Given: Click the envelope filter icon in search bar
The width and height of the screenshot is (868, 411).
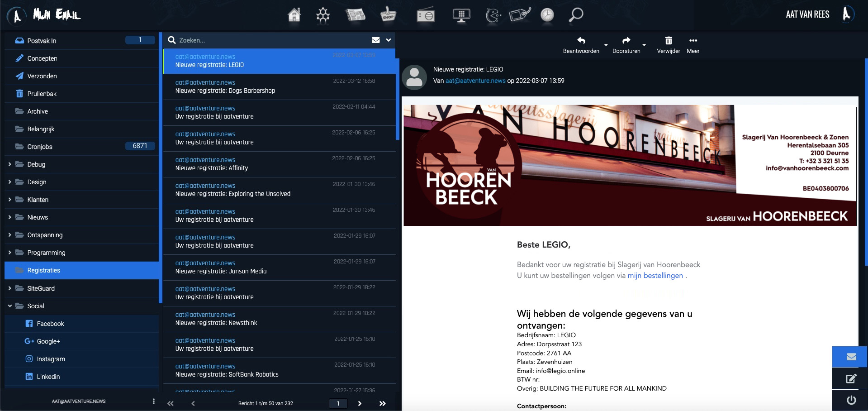Looking at the screenshot, I should tap(375, 40).
